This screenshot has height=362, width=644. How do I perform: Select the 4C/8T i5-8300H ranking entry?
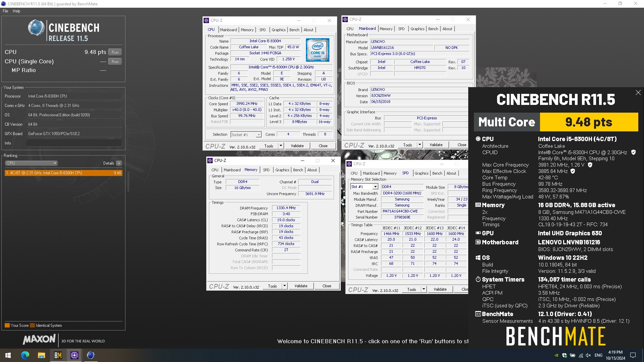pos(63,173)
